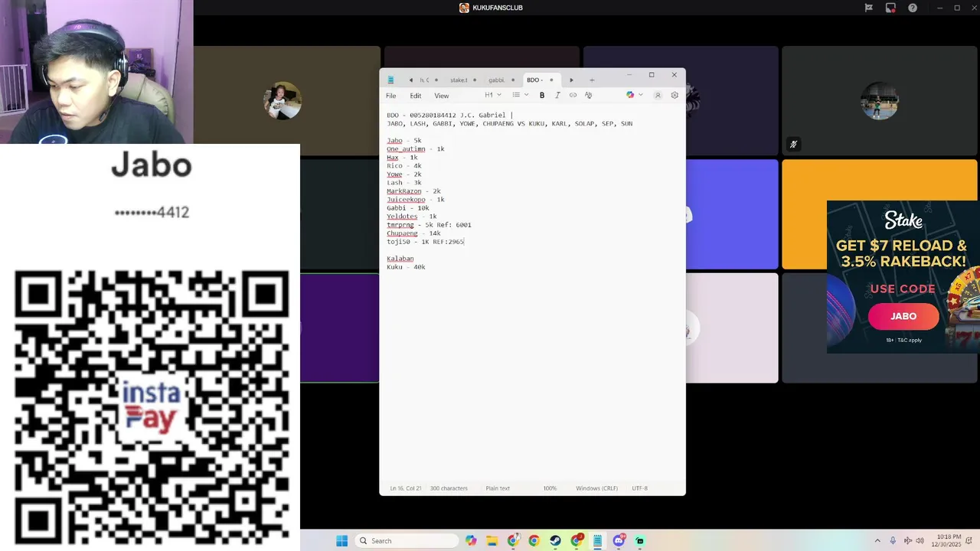The width and height of the screenshot is (980, 551).
Task: Click the '300 characters' status text
Action: click(x=449, y=488)
